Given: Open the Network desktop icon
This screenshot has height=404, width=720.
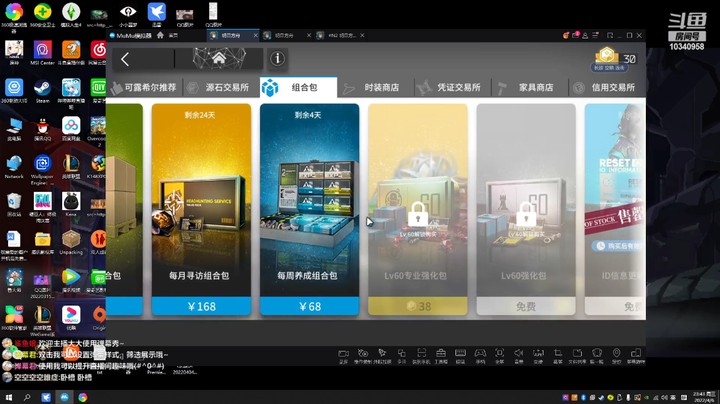Looking at the screenshot, I should tap(14, 167).
